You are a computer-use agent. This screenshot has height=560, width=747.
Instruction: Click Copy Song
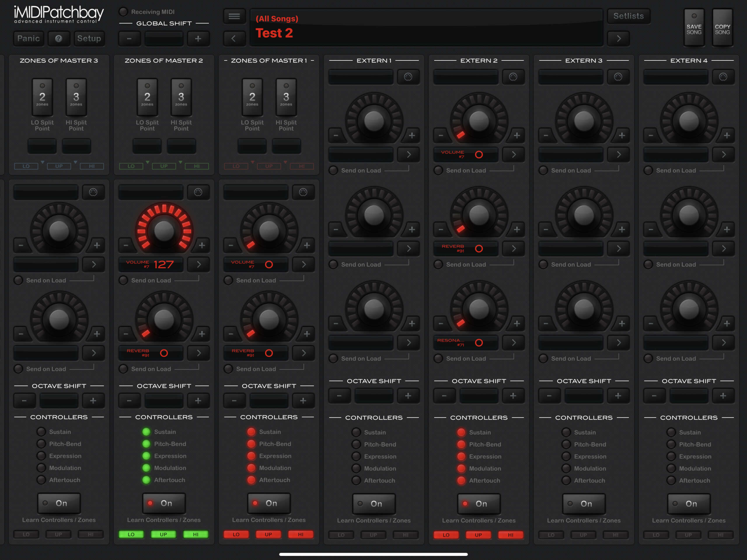(x=722, y=27)
